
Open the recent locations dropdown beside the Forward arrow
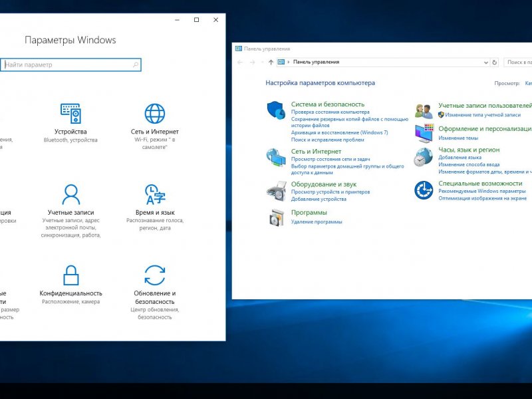coord(262,62)
